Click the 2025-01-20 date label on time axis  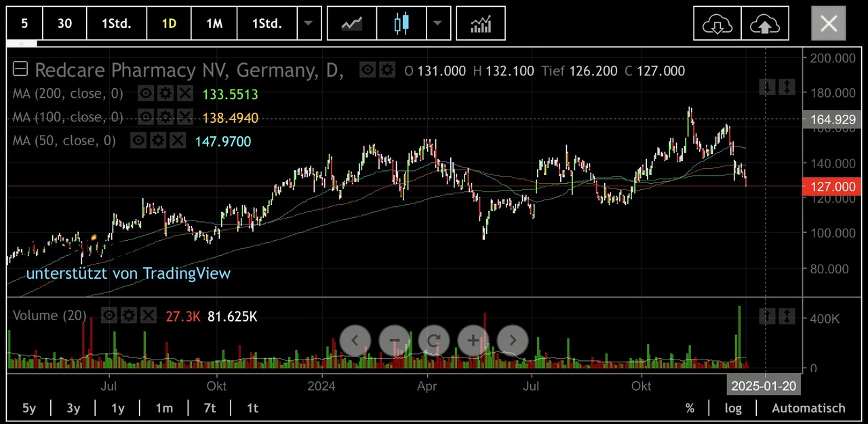(x=764, y=386)
